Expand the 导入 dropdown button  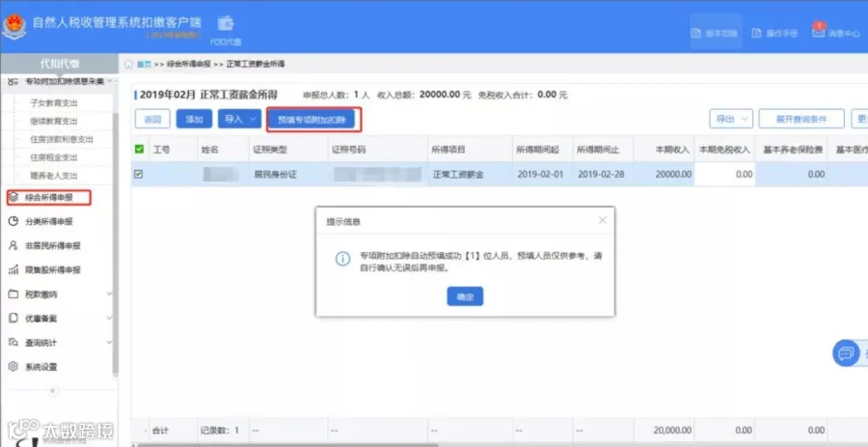point(239,119)
